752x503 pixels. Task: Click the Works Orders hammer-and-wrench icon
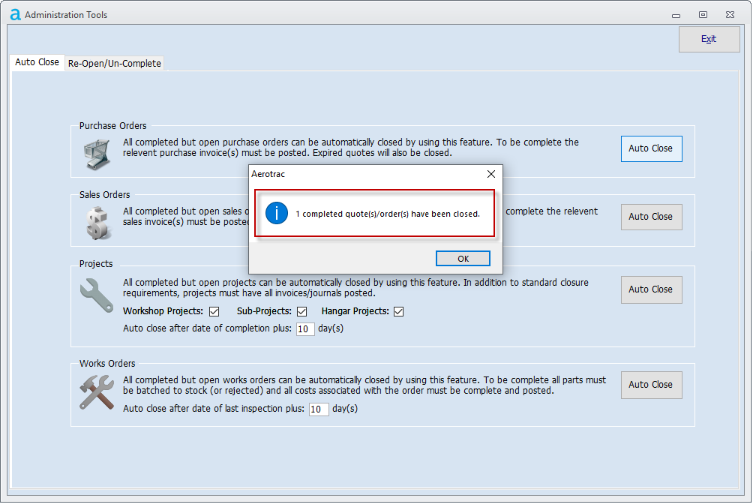point(97,390)
